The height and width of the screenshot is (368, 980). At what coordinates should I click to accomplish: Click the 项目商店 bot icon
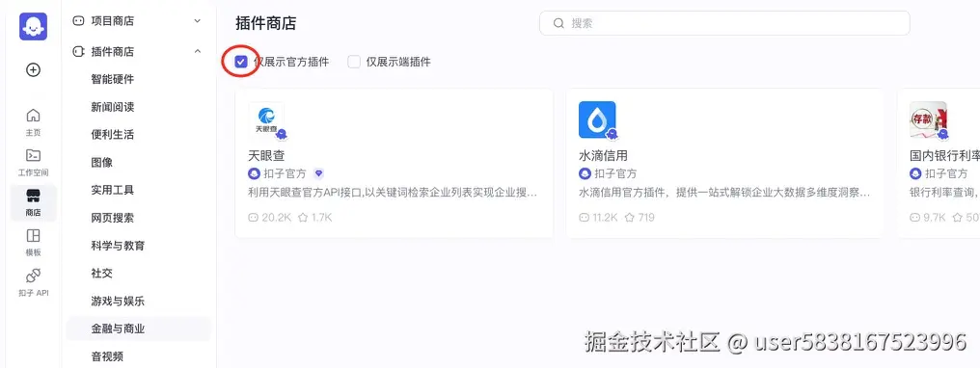pyautogui.click(x=79, y=21)
